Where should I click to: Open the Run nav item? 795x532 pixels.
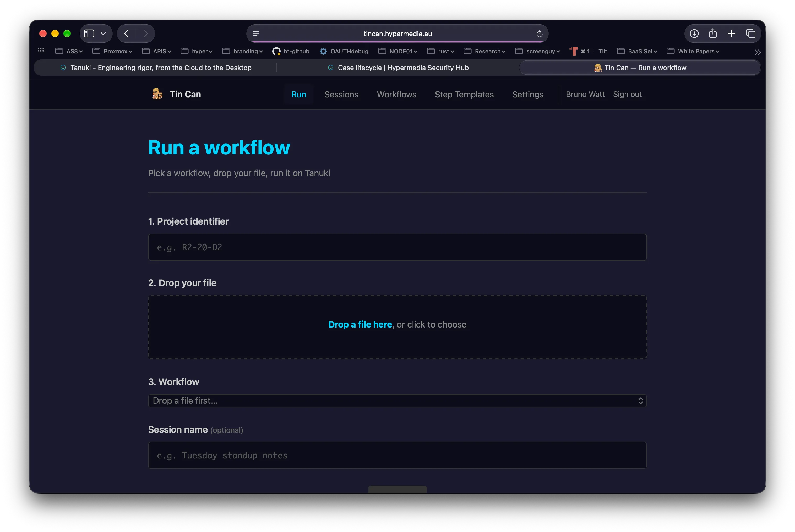pos(298,94)
